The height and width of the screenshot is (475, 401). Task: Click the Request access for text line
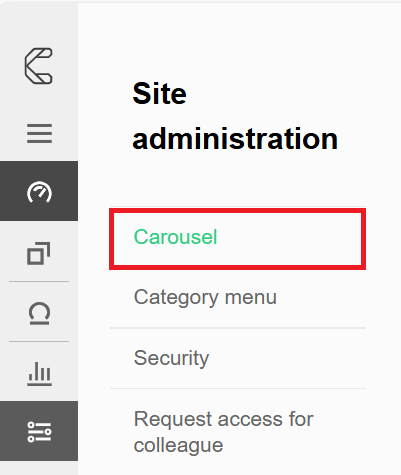223,419
